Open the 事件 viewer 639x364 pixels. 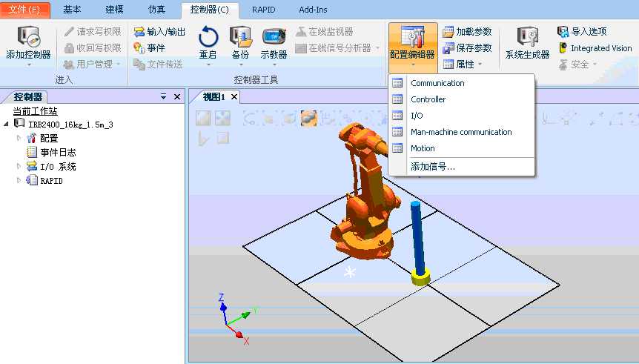(150, 47)
